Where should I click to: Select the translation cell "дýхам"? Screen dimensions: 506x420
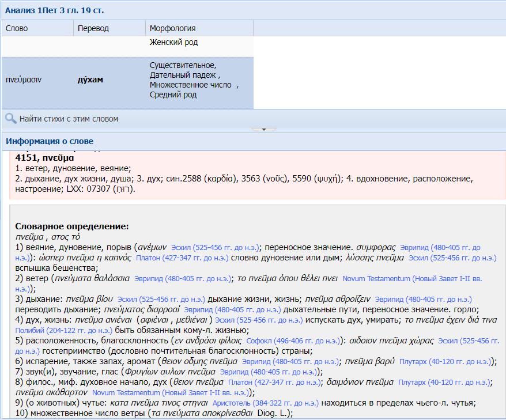coord(90,80)
